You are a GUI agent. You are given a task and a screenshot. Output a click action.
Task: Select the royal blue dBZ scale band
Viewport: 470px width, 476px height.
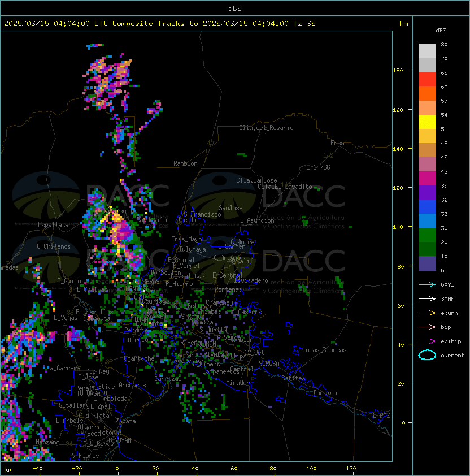tap(427, 207)
